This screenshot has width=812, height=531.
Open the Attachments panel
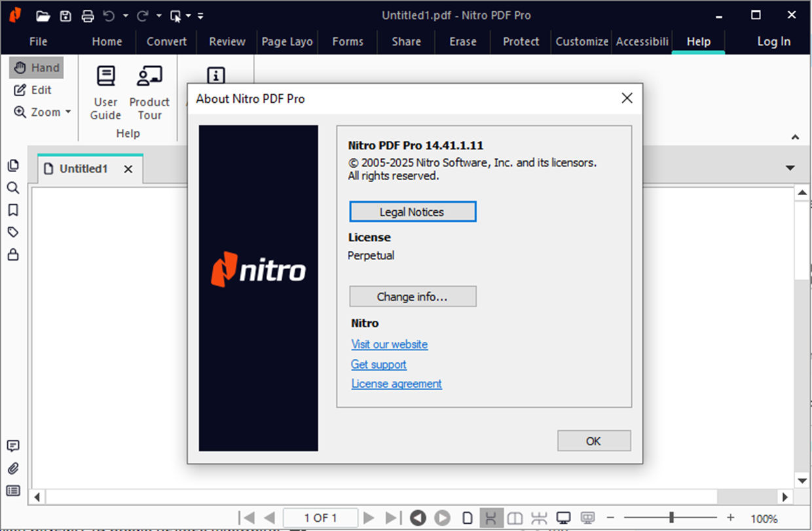[13, 468]
